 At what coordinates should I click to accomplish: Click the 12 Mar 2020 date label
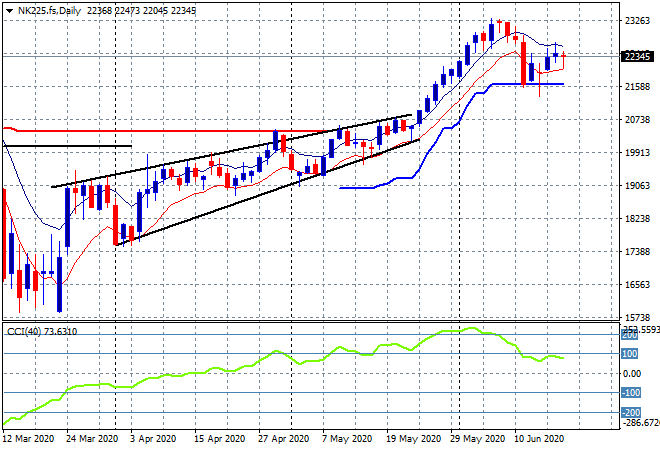tap(29, 439)
